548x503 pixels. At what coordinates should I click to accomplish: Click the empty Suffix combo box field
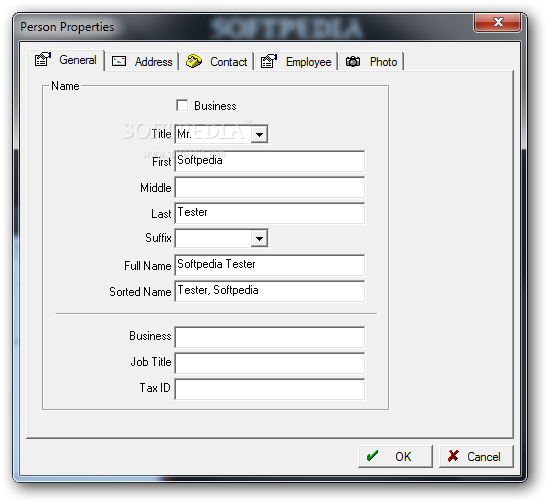(x=221, y=238)
